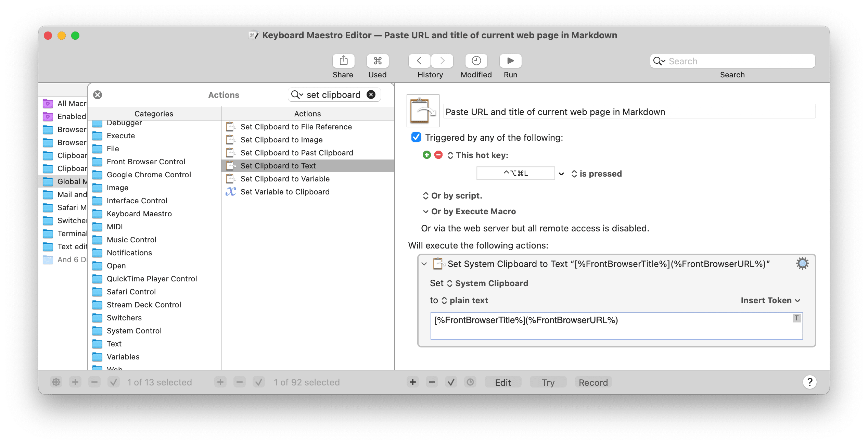Click the Edit button
The width and height of the screenshot is (868, 445).
[x=503, y=382]
